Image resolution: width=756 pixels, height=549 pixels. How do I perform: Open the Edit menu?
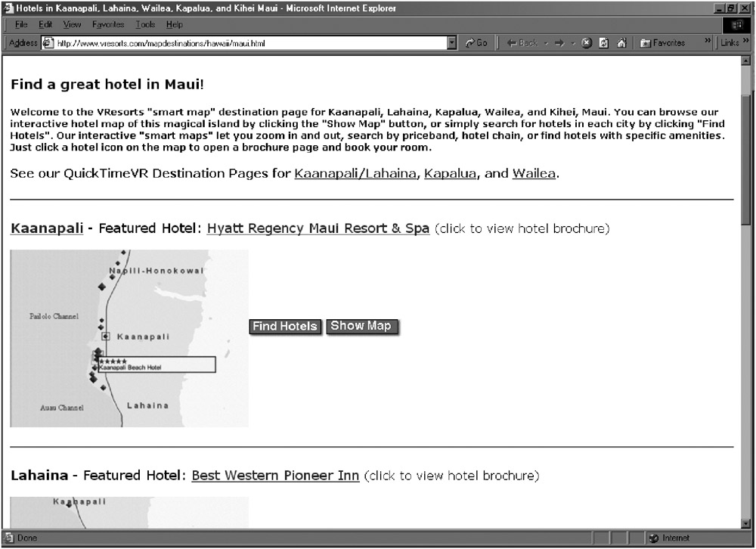click(45, 25)
